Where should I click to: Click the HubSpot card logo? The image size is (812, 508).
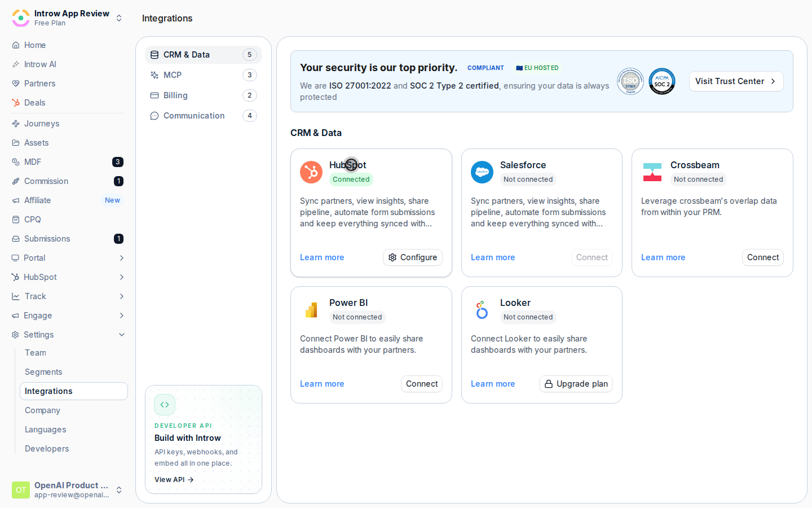(x=311, y=172)
